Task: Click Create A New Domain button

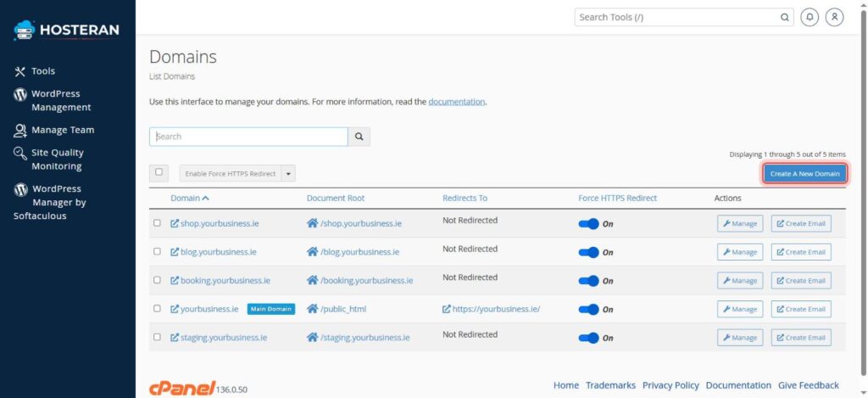Action: [x=804, y=173]
